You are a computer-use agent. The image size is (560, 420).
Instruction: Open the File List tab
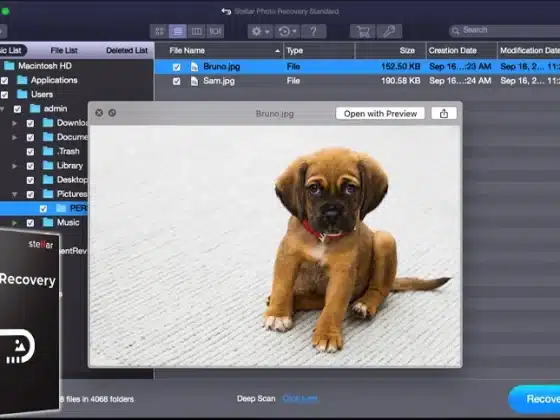point(64,51)
